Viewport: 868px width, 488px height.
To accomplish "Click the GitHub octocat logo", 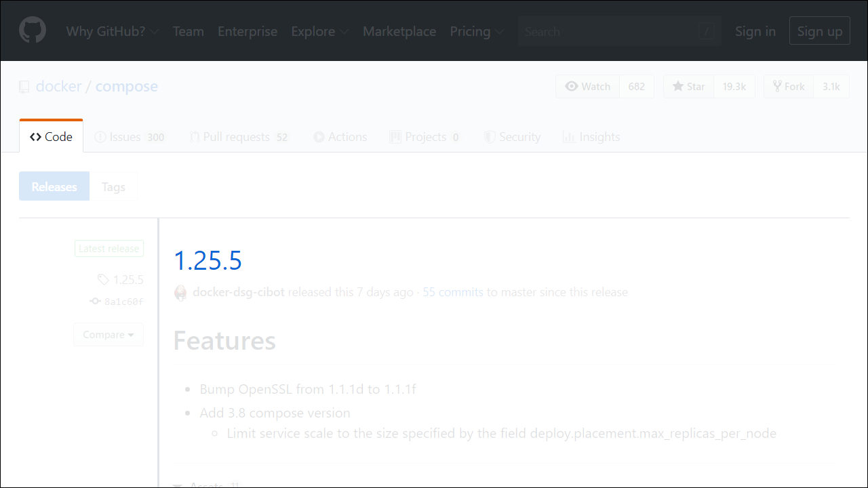I will click(x=33, y=31).
